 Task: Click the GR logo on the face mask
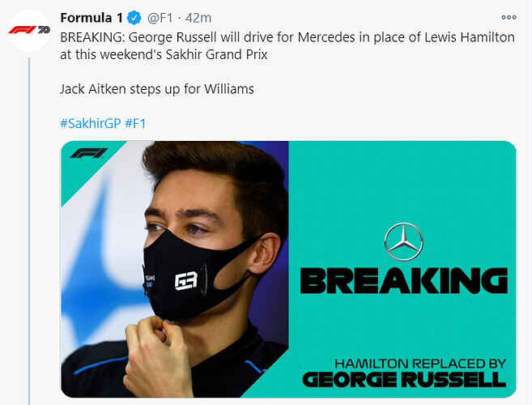tap(185, 281)
